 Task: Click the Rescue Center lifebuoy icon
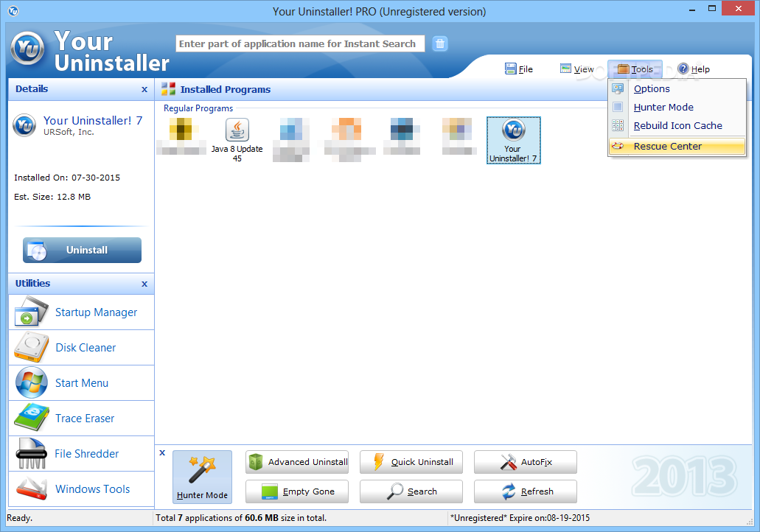pos(618,146)
